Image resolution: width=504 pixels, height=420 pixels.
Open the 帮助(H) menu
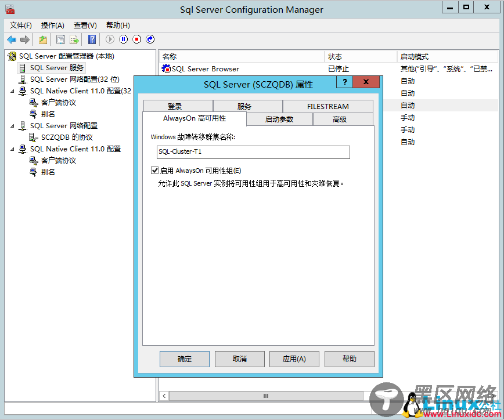118,26
